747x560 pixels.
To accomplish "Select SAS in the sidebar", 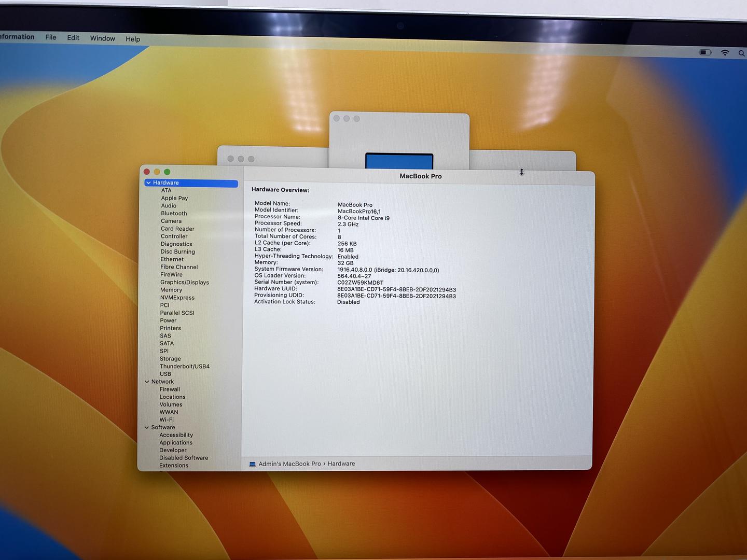I will 165,336.
